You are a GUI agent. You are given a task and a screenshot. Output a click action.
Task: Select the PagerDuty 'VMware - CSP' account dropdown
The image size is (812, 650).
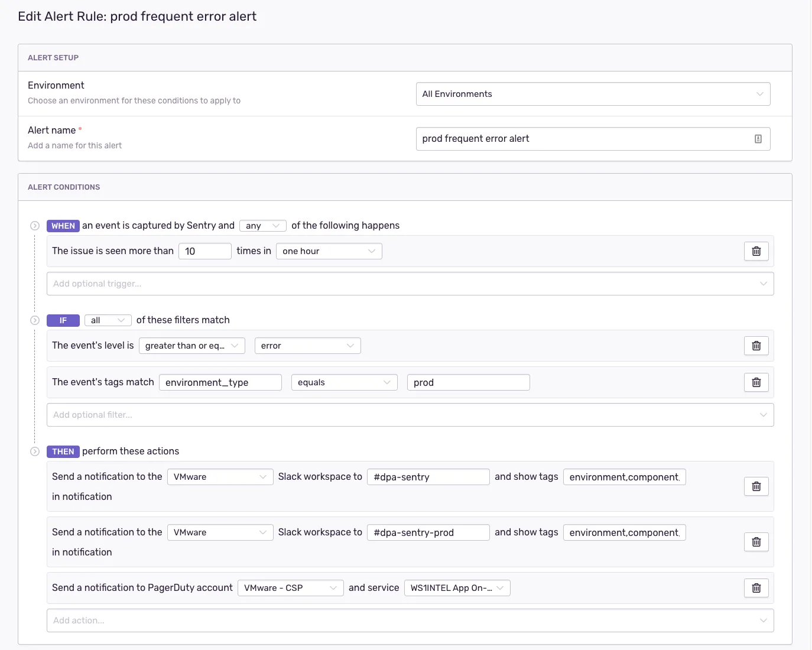click(290, 588)
